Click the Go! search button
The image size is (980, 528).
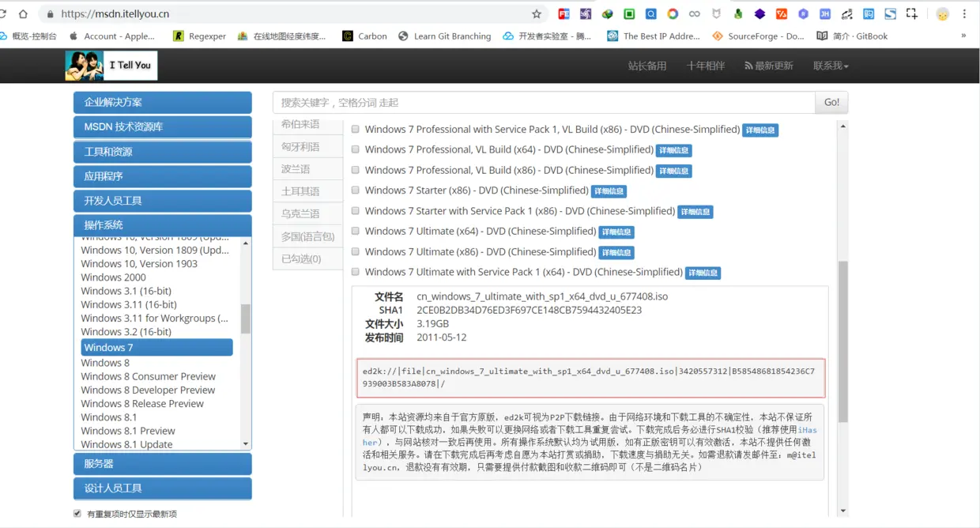[831, 103]
